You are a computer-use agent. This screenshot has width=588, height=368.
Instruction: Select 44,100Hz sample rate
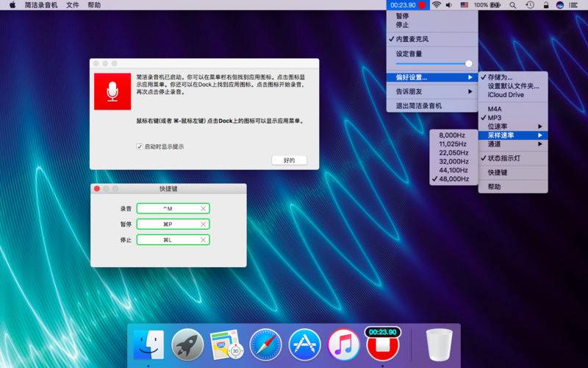point(453,170)
